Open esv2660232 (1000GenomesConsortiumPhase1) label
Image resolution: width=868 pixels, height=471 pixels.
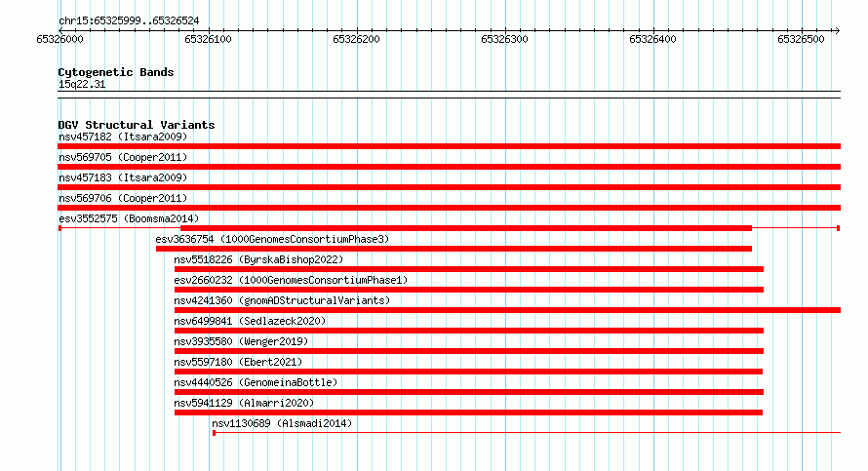click(291, 280)
